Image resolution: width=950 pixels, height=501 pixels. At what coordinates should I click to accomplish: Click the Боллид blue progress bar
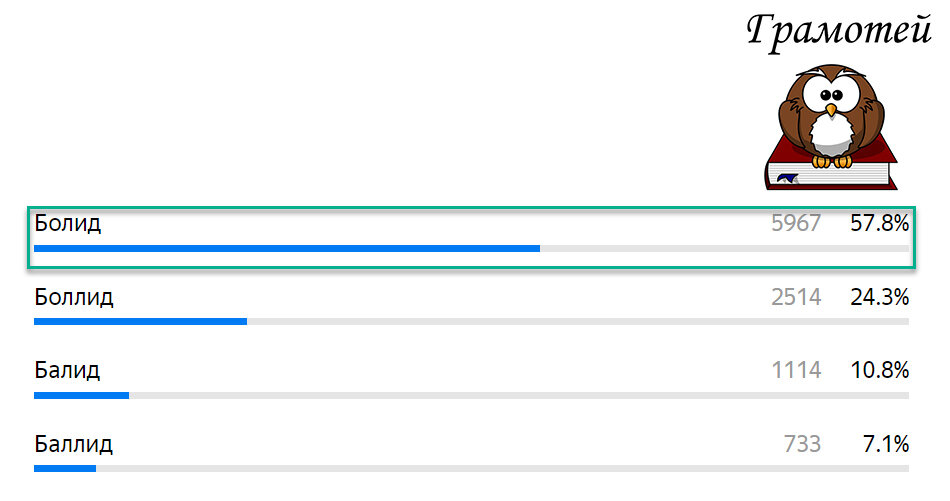point(141,322)
